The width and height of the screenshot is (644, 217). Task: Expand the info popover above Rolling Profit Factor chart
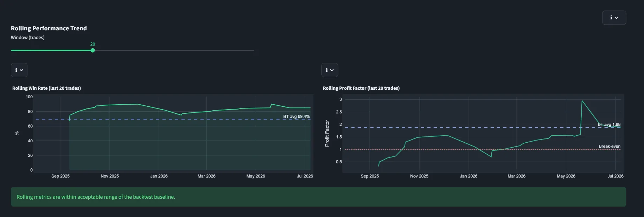330,70
